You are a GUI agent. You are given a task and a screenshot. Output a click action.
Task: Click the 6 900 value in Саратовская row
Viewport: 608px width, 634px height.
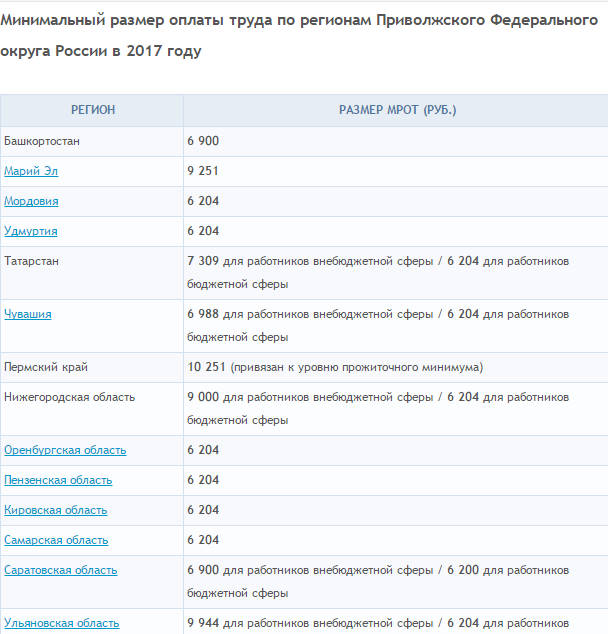click(203, 570)
